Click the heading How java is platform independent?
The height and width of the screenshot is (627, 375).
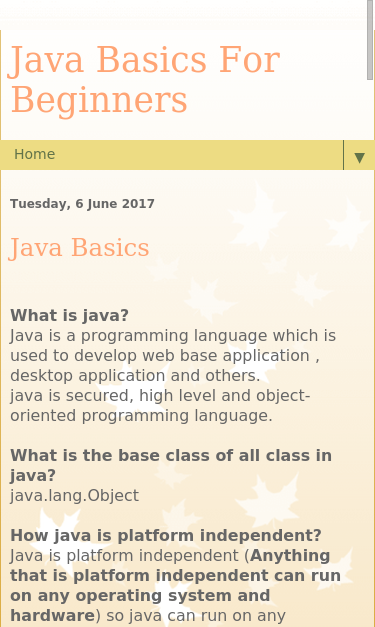tap(166, 535)
